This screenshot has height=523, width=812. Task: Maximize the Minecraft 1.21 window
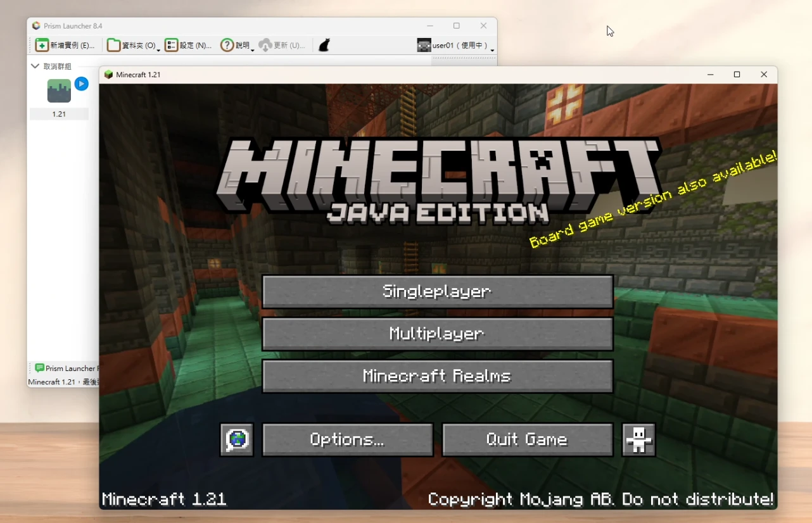pyautogui.click(x=737, y=75)
